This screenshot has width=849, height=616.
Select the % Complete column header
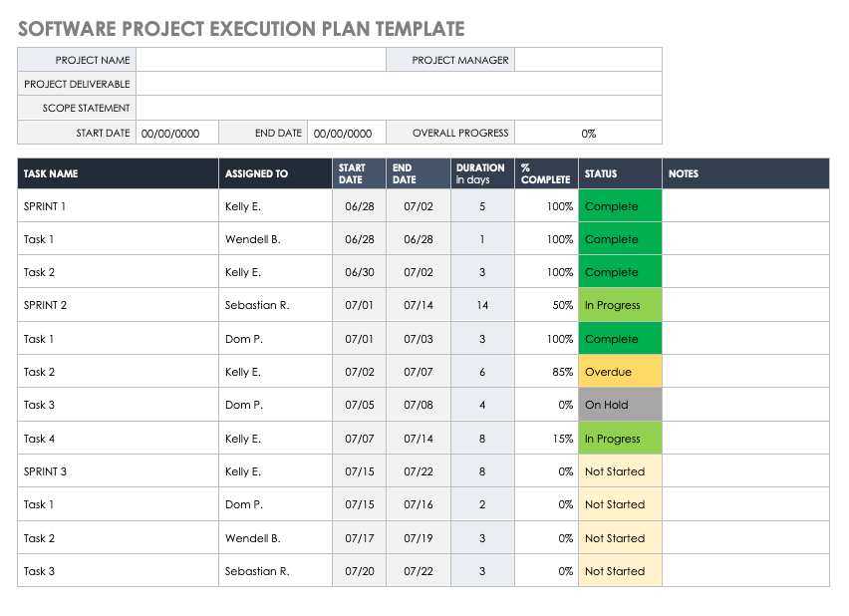pos(546,173)
